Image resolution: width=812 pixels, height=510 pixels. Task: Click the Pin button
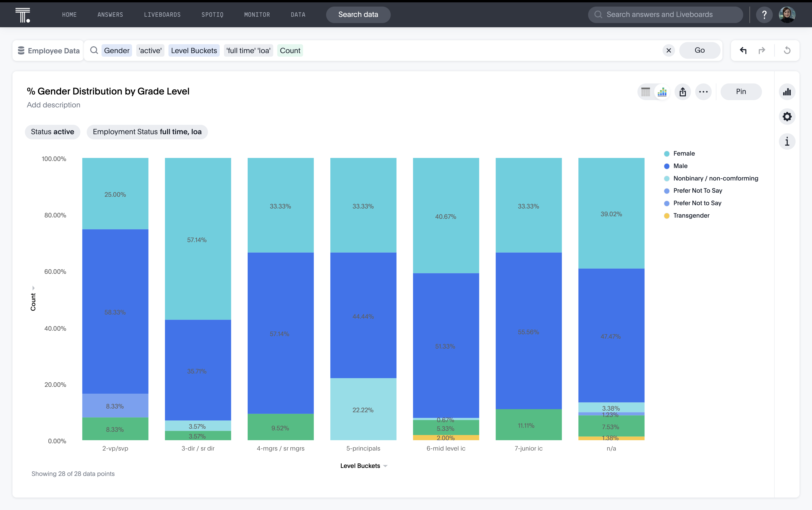[742, 91]
